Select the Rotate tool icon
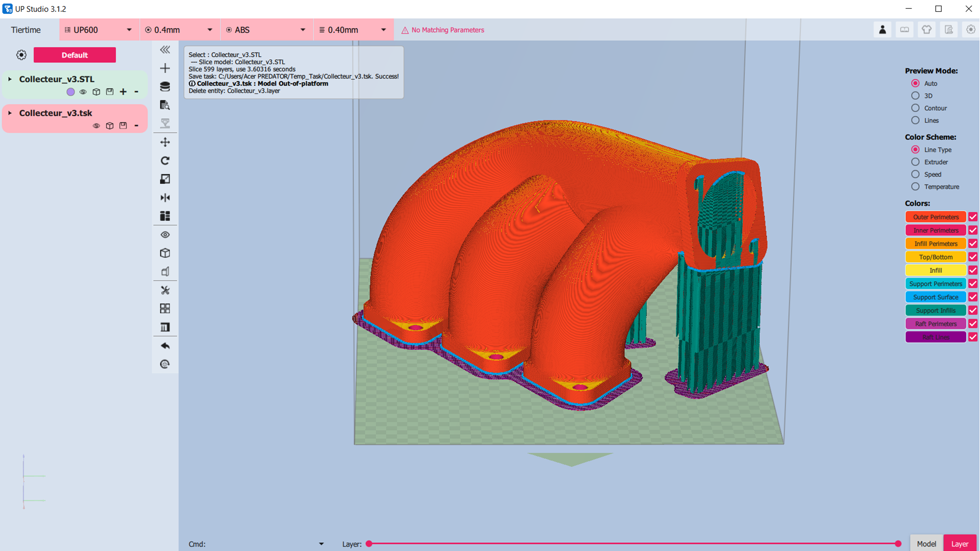Image resolution: width=980 pixels, height=551 pixels. coord(165,161)
